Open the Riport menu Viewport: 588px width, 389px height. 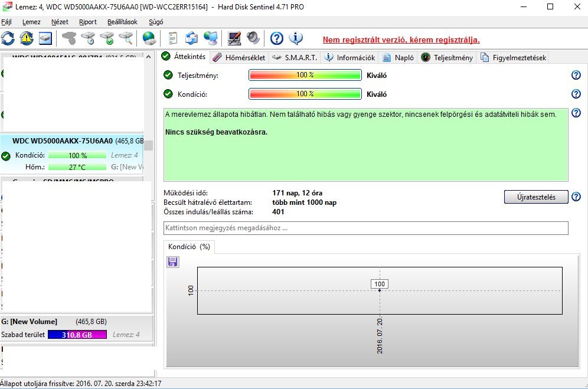click(x=88, y=22)
